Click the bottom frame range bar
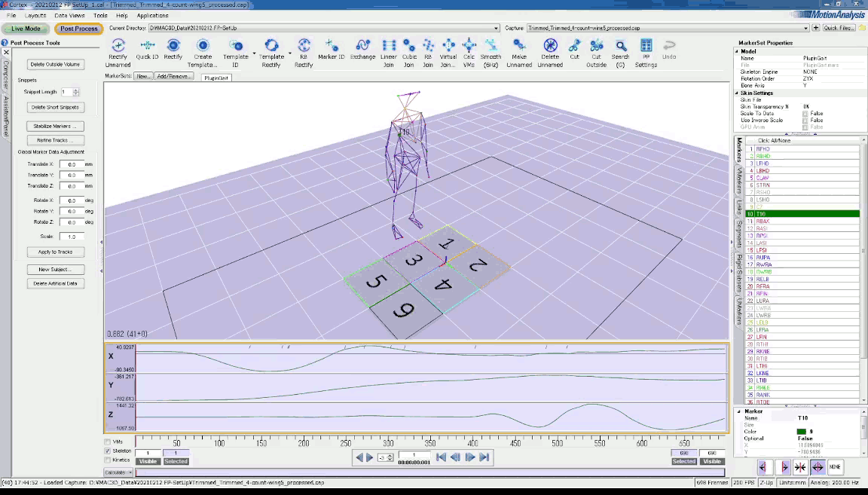 (430, 472)
